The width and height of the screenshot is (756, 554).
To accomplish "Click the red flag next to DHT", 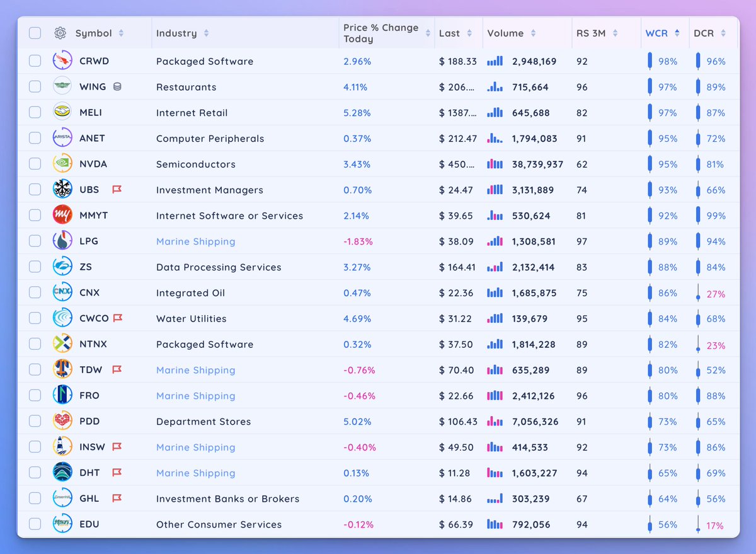I will 117,473.
